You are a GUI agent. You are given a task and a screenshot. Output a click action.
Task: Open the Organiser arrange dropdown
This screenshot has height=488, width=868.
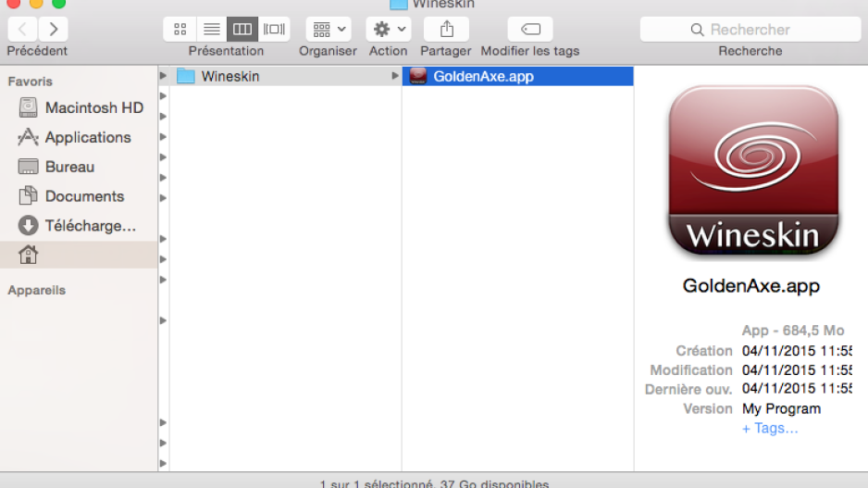329,29
